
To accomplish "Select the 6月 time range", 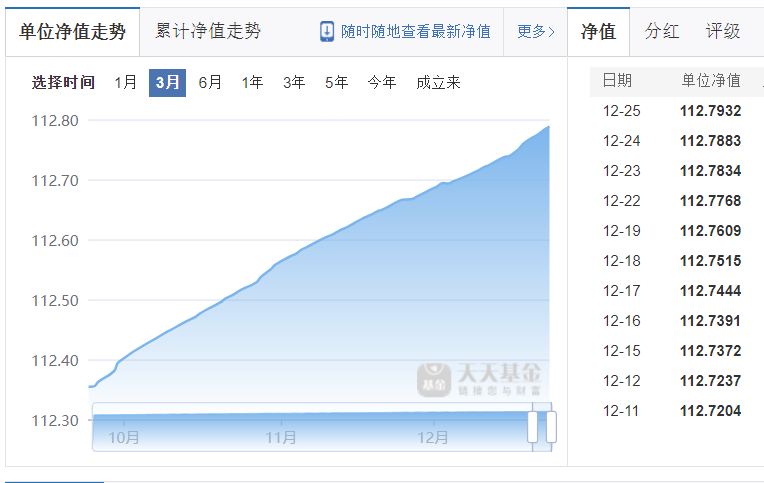I will 210,82.
